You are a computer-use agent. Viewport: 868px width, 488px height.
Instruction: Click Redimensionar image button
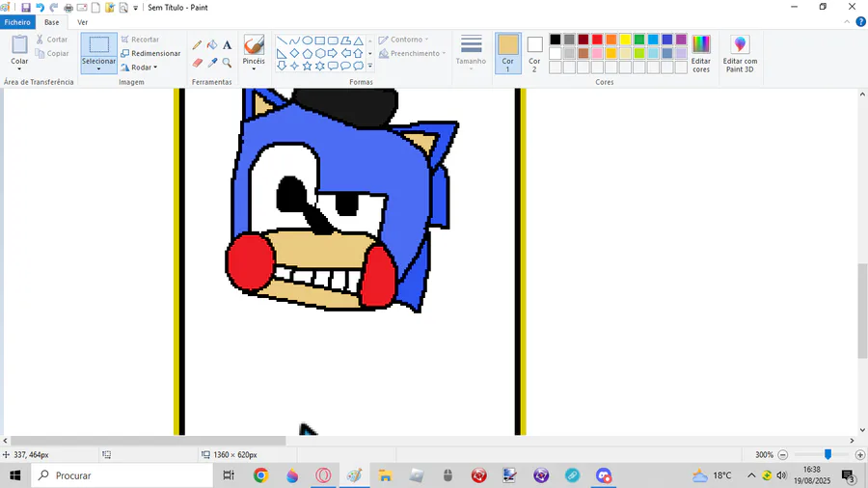[150, 53]
